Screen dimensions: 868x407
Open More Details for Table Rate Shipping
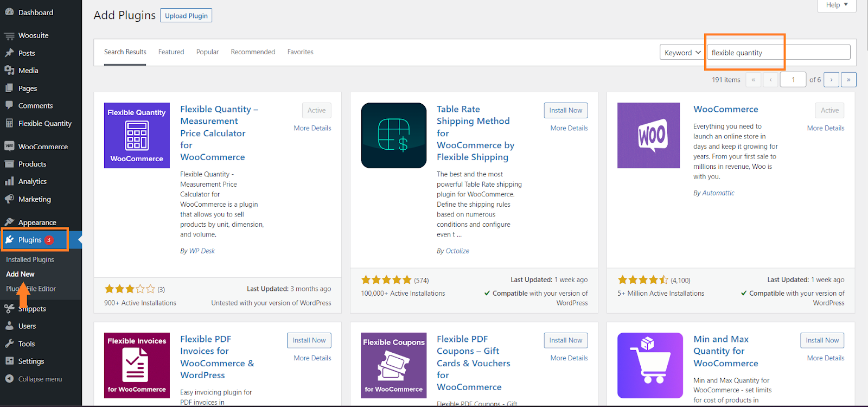(569, 128)
